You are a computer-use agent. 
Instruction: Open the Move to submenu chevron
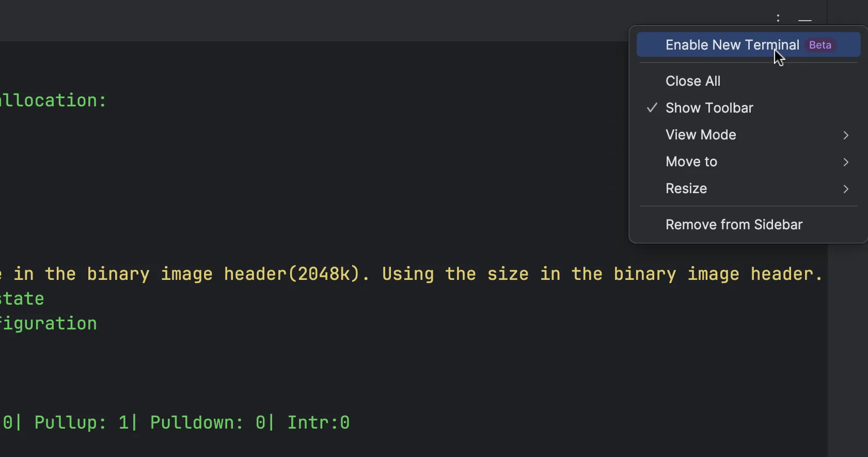[x=846, y=162]
